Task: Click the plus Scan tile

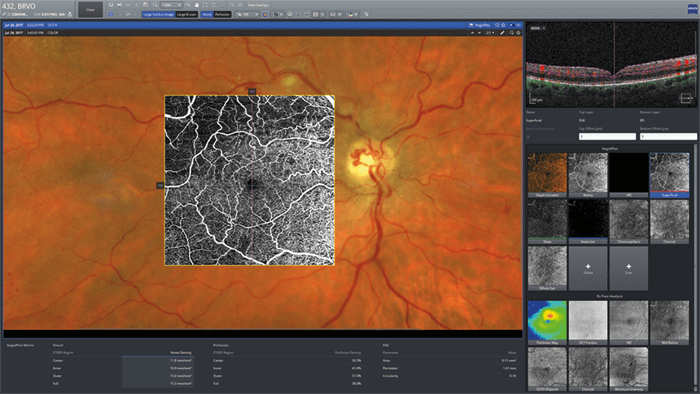Action: click(x=629, y=268)
